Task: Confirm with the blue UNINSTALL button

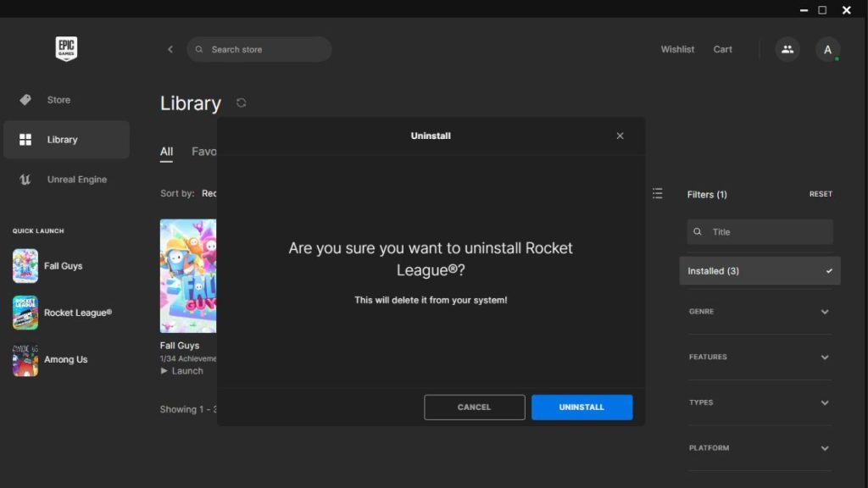Action: click(581, 408)
